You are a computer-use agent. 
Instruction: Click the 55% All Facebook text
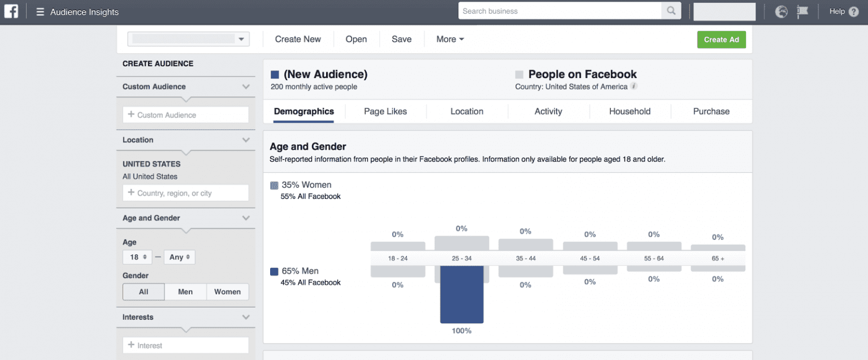click(x=311, y=197)
